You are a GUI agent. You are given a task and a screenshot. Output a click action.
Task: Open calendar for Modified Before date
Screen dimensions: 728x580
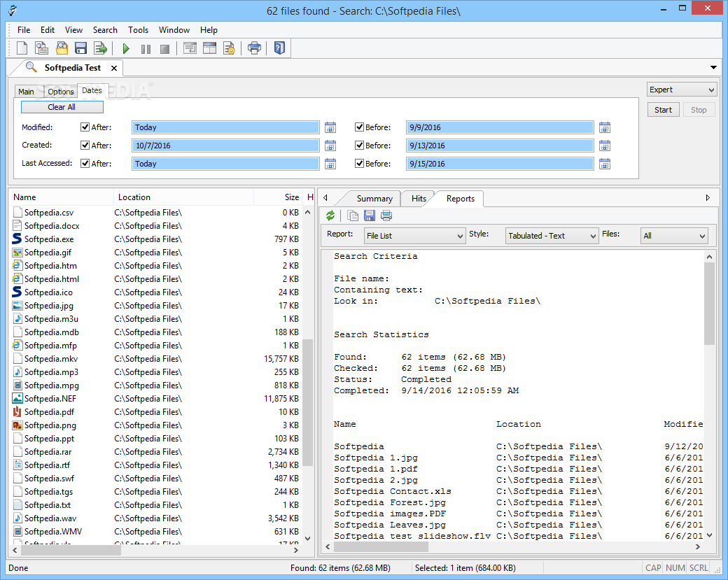pyautogui.click(x=605, y=127)
